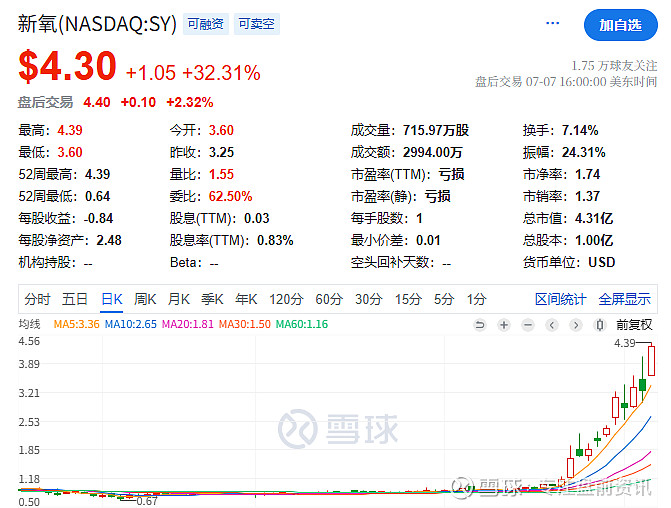Select the 月K chart tab
The image size is (671, 508).
[x=178, y=299]
